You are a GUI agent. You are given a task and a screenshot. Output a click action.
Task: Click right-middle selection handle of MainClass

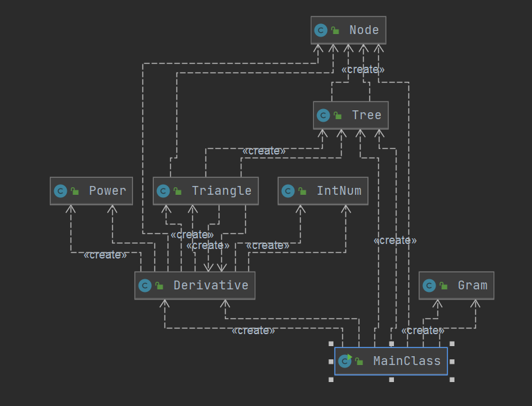point(452,361)
